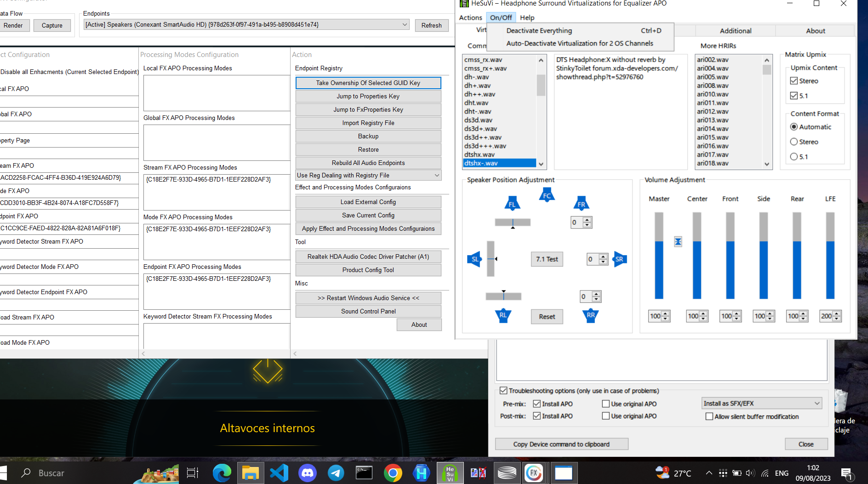Screen dimensions: 868x484
Task: Click the SR side-right speaker icon
Action: pyautogui.click(x=620, y=259)
